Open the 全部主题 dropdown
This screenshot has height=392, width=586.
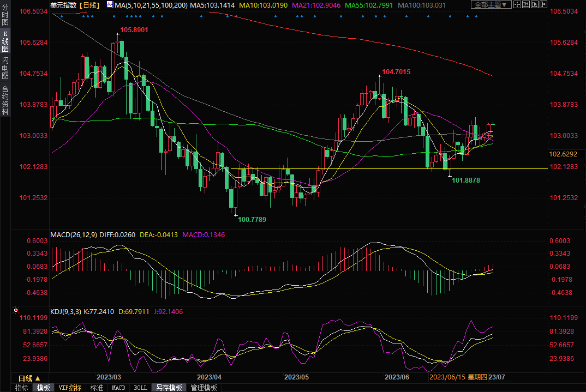[490, 5]
